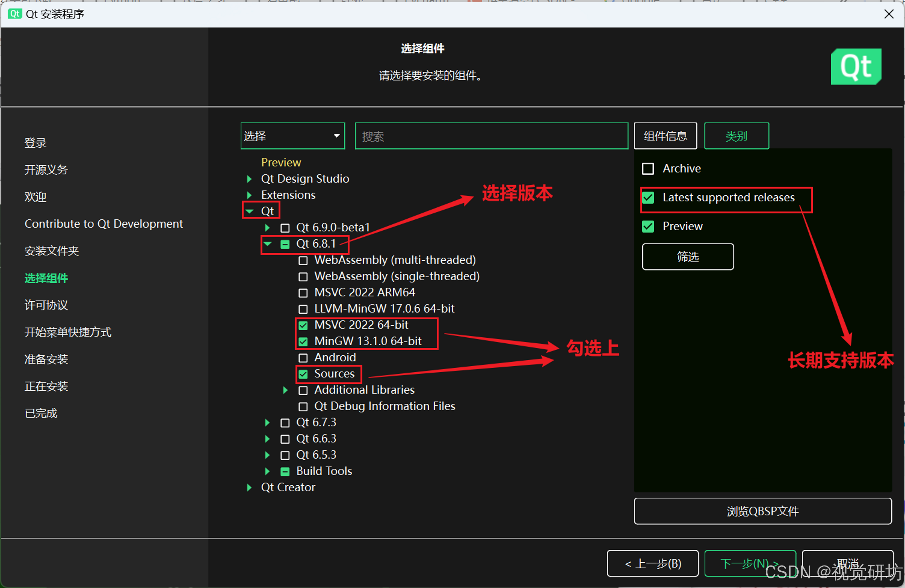Image resolution: width=905 pixels, height=588 pixels.
Task: Expand the Qt Creator tree item
Action: coord(249,487)
